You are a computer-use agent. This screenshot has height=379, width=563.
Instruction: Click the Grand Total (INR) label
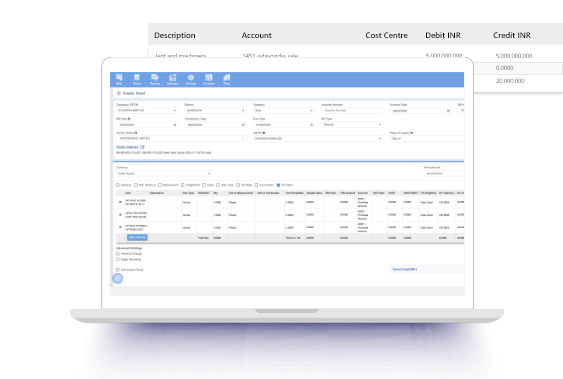[x=405, y=270]
